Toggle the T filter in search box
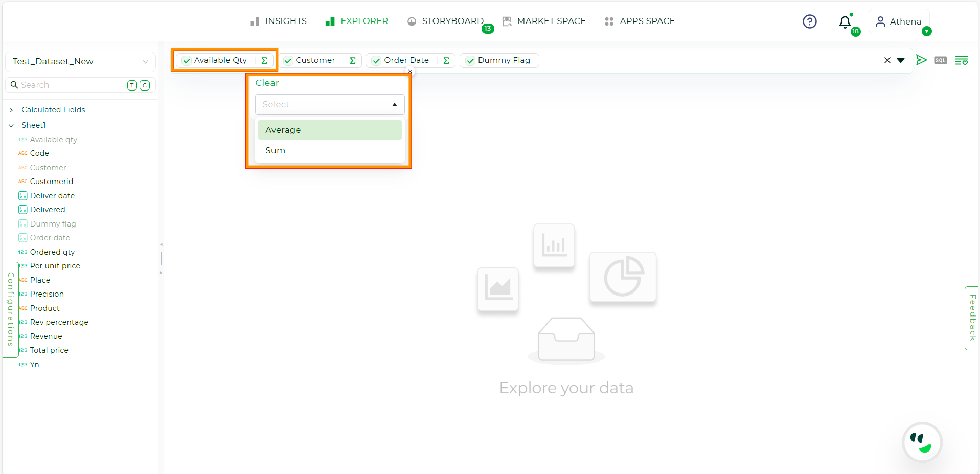Image resolution: width=980 pixels, height=474 pixels. [132, 85]
